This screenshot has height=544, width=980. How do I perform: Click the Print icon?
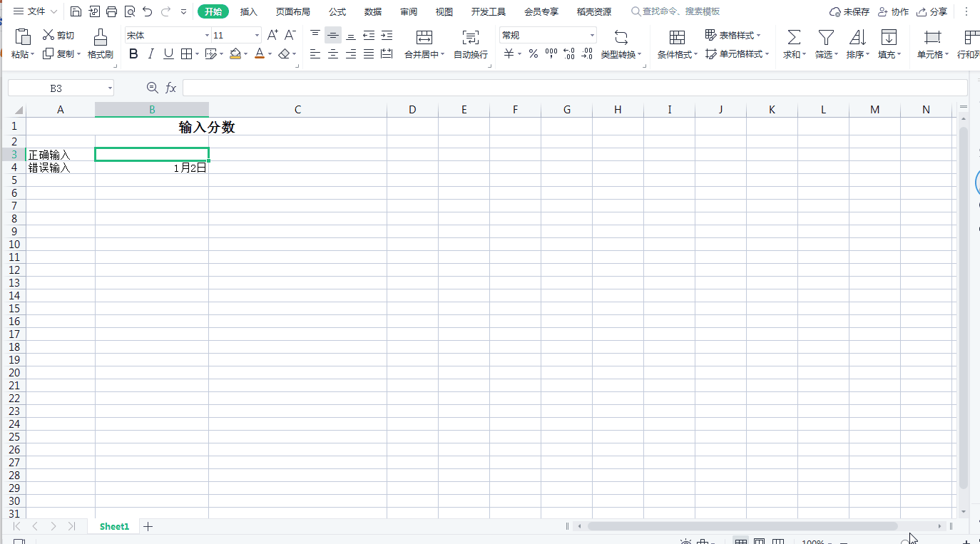point(111,11)
